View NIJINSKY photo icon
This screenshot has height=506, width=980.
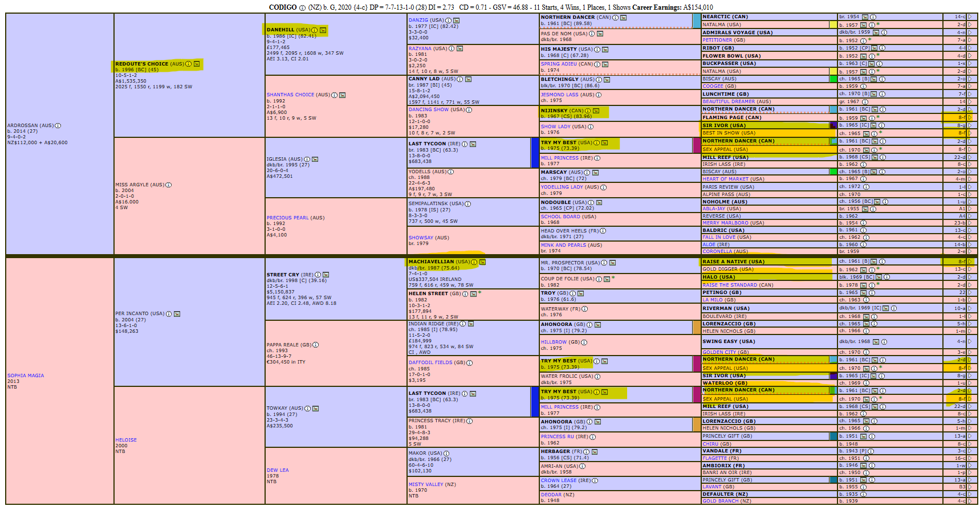click(x=596, y=111)
